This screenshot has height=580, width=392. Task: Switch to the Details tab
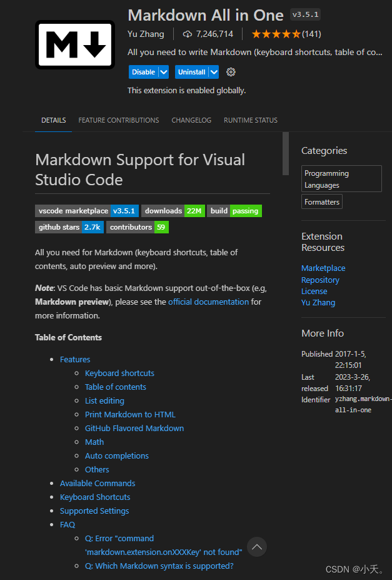pyautogui.click(x=54, y=120)
